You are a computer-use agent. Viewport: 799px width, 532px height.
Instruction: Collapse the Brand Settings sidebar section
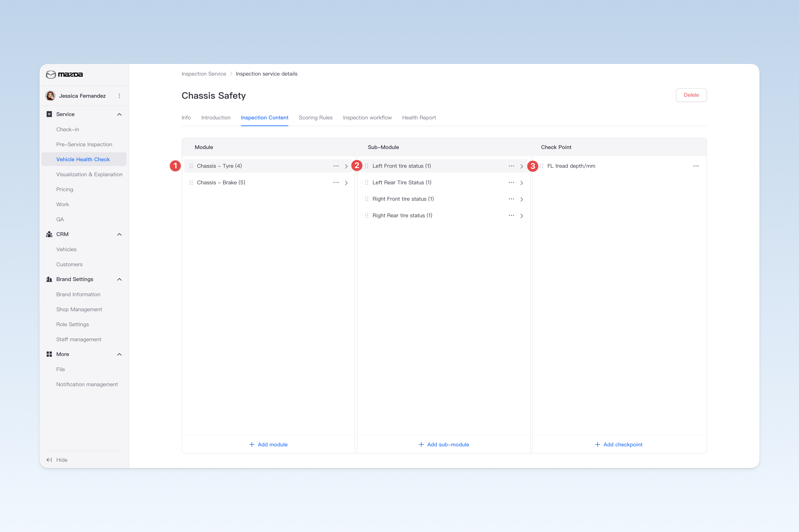pyautogui.click(x=119, y=279)
